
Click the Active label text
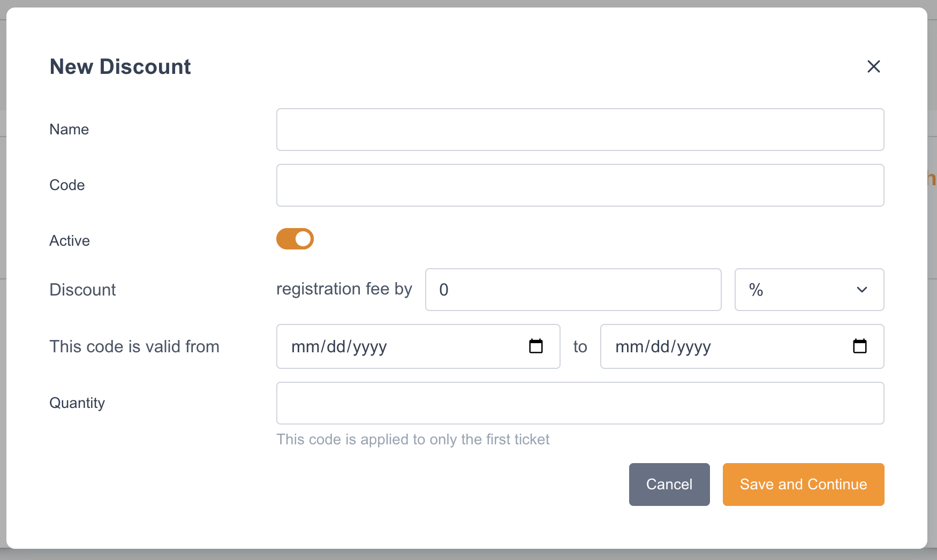click(70, 241)
